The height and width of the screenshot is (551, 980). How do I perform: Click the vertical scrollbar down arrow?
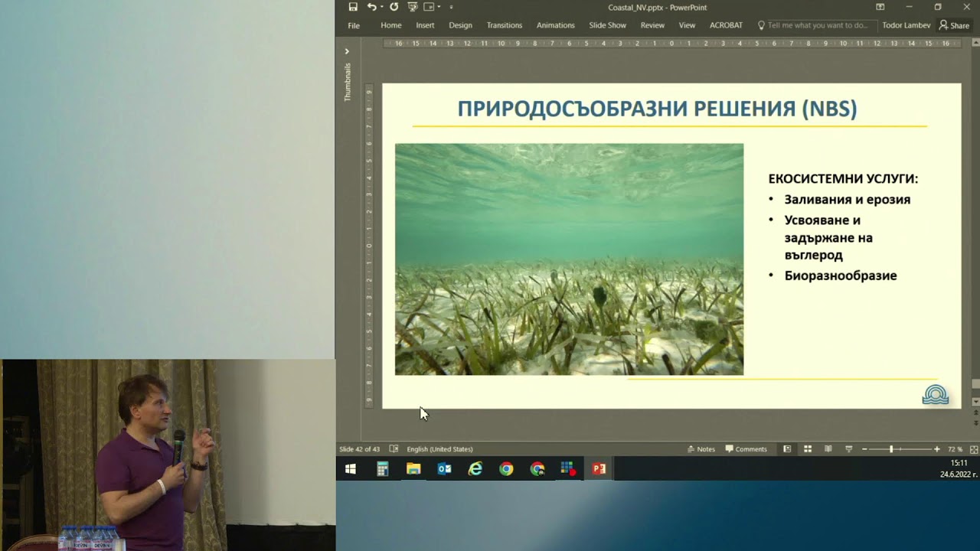[975, 402]
